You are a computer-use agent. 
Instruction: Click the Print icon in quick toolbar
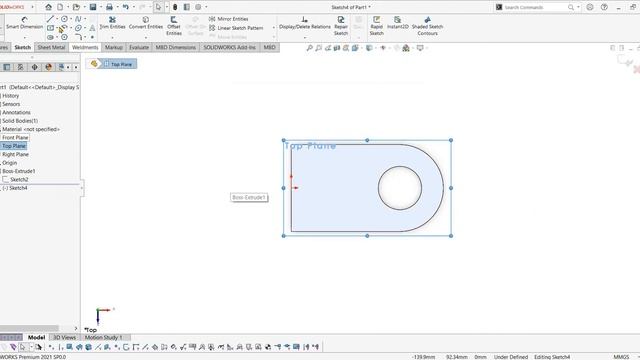(x=109, y=7)
